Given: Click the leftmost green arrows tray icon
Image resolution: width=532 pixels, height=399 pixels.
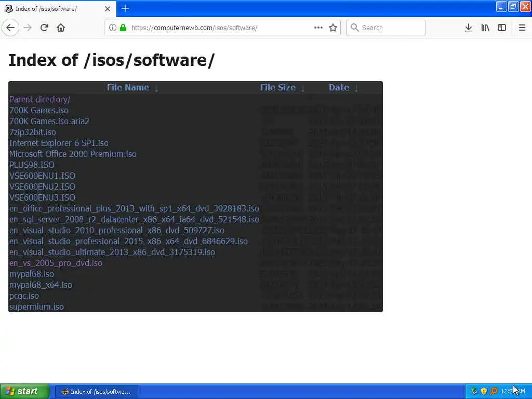Looking at the screenshot, I should [x=474, y=391].
